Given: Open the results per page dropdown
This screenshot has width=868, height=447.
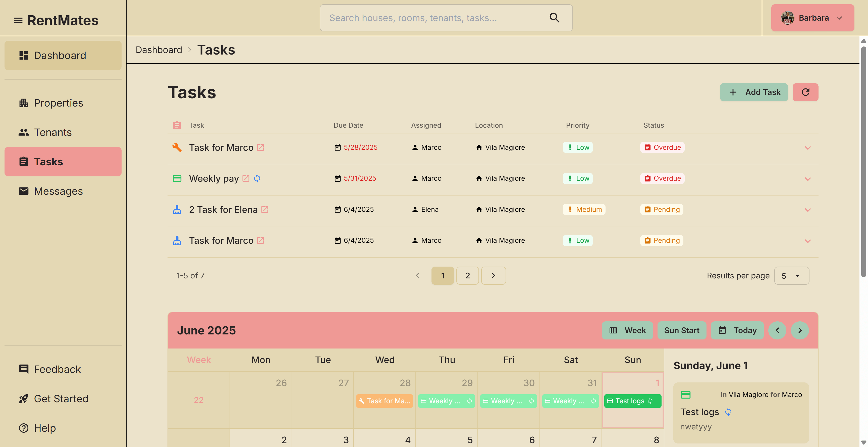Looking at the screenshot, I should [x=791, y=275].
